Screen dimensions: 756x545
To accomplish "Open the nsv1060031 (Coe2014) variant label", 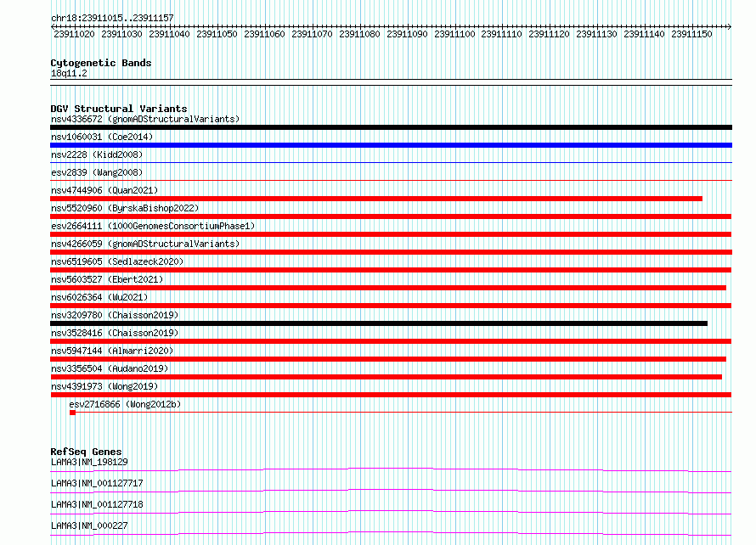I will pos(102,137).
